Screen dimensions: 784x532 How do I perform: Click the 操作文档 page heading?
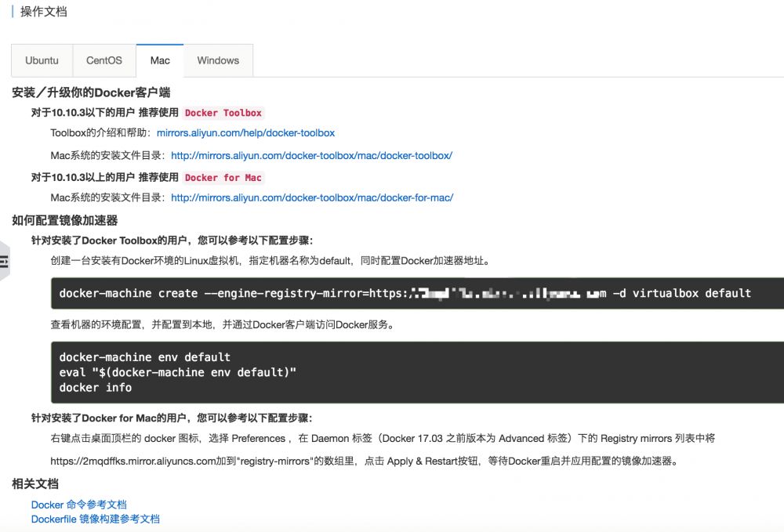[43, 11]
